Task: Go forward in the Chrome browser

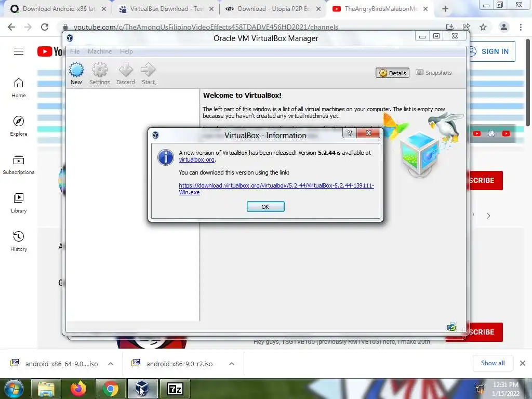Action: 28,27
